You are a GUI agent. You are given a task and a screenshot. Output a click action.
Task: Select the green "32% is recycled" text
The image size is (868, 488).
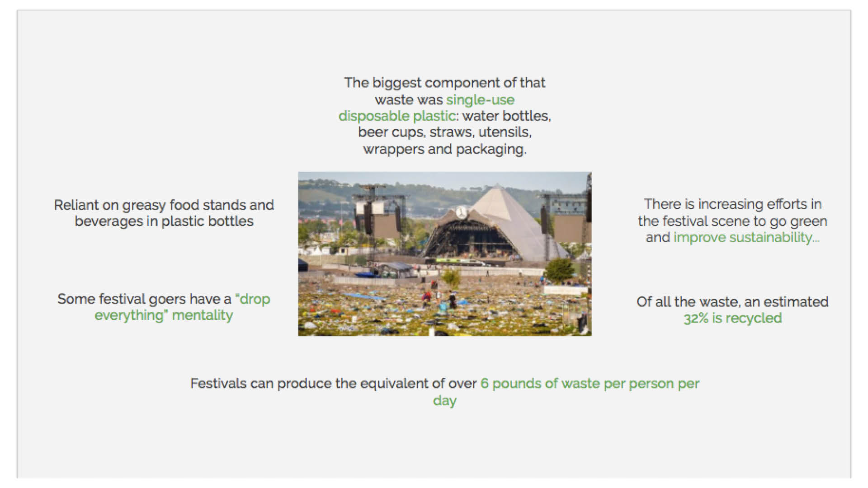[x=732, y=318]
